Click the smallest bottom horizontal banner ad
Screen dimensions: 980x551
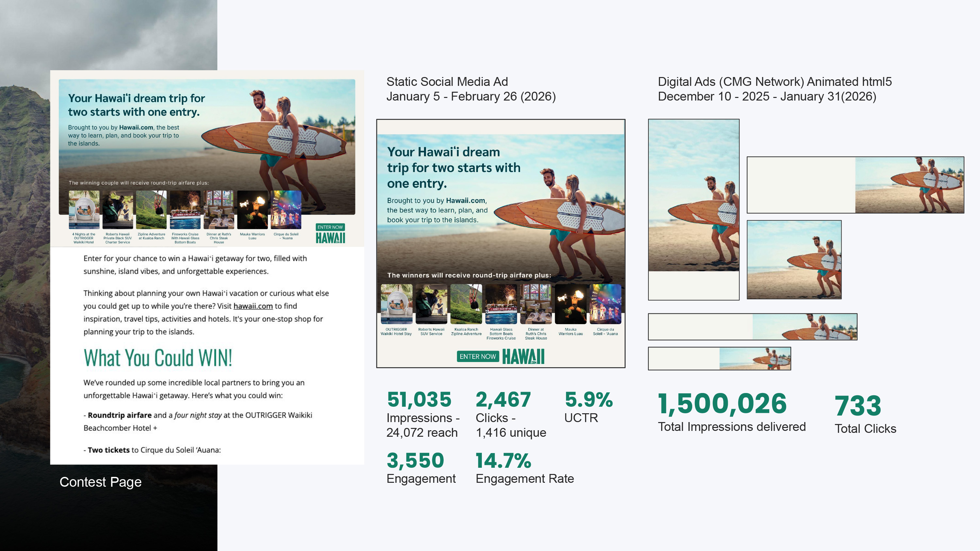[719, 358]
